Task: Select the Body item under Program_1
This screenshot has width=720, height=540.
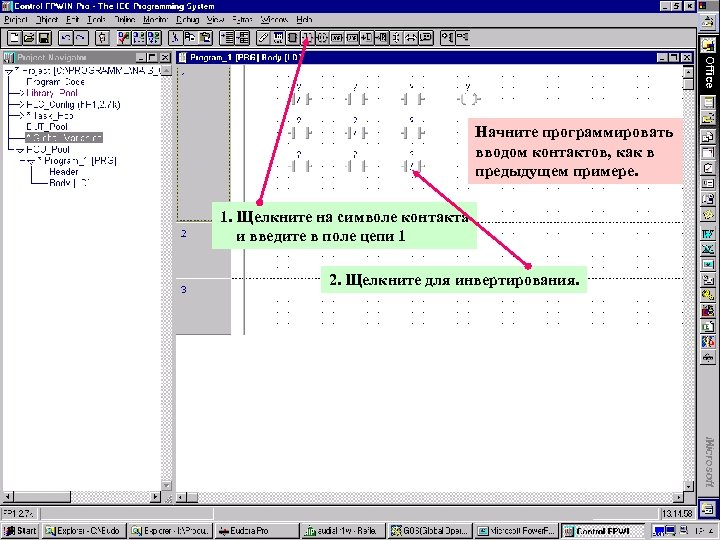Action: [69, 183]
